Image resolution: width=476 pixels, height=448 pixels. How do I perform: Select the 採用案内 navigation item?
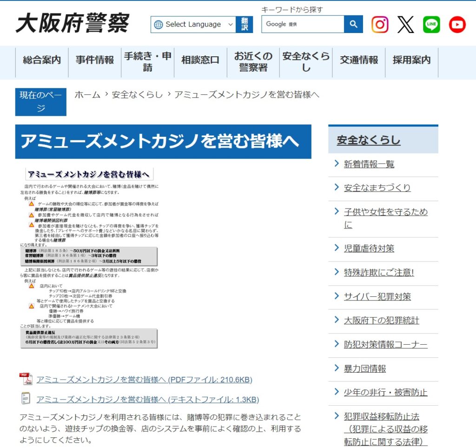[x=411, y=60]
